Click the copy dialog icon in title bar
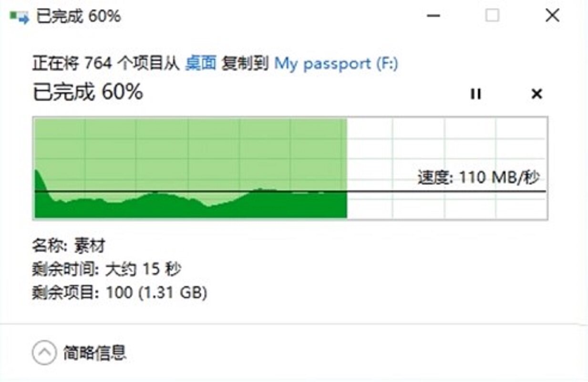This screenshot has width=588, height=382. [x=20, y=17]
